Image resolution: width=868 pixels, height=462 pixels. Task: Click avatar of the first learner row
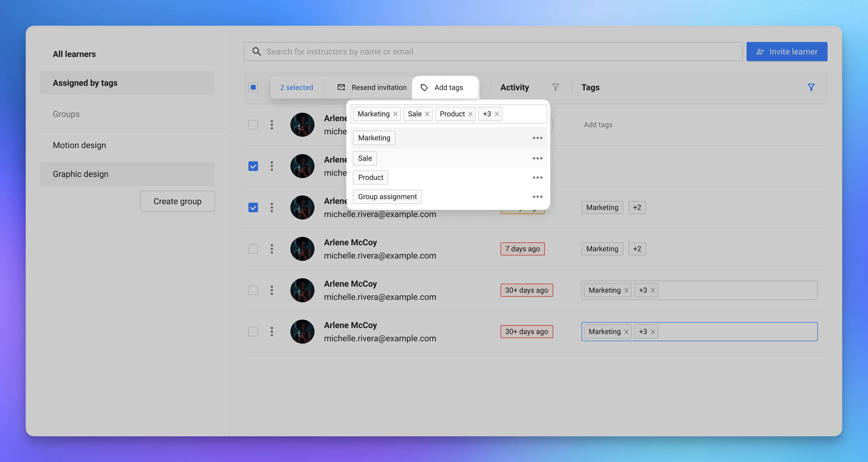(x=302, y=125)
